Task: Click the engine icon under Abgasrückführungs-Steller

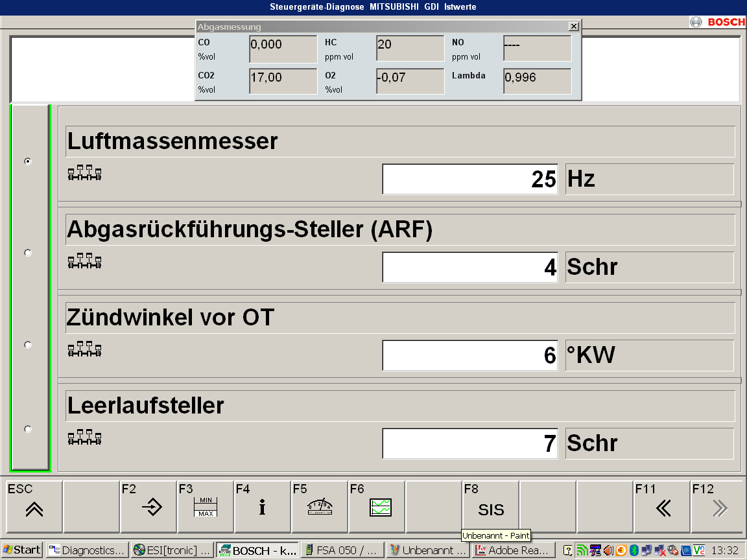Action: 84,261
